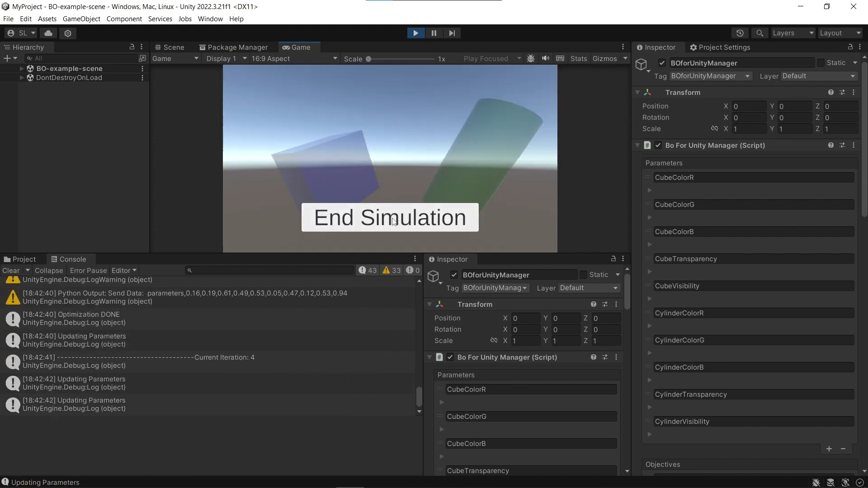Viewport: 868px width, 488px height.
Task: Open the 16:9 Aspect dropdown
Action: click(294, 59)
